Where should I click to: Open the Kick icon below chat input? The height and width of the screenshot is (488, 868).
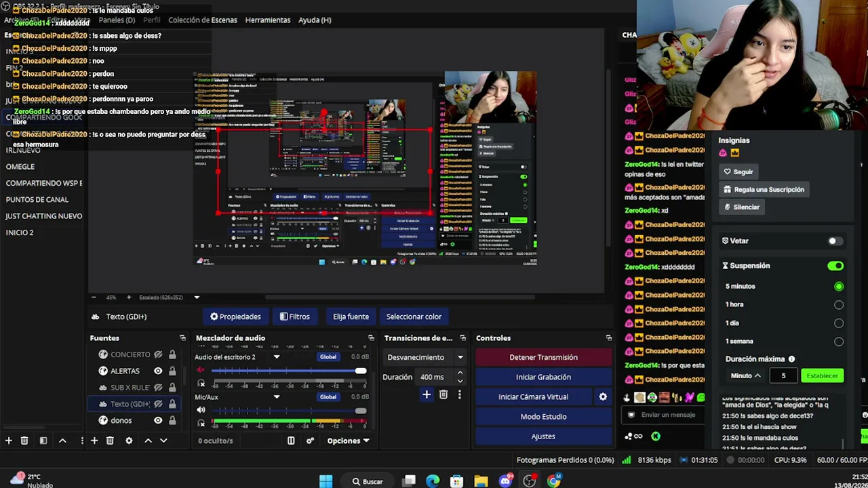[x=656, y=436]
